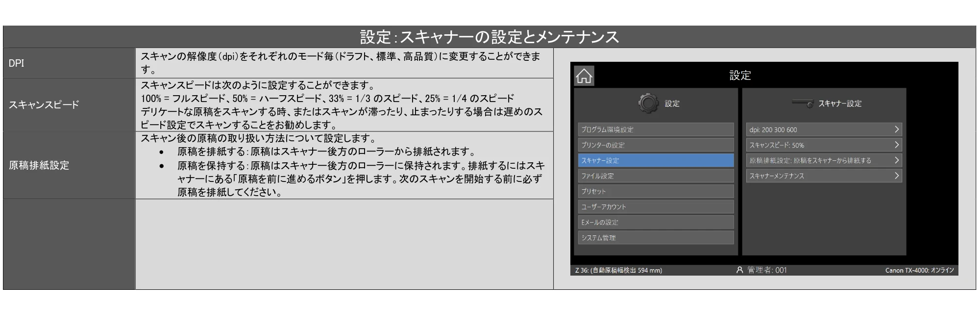
Task: Click the 管理者: 001 status text
Action: pos(767,270)
